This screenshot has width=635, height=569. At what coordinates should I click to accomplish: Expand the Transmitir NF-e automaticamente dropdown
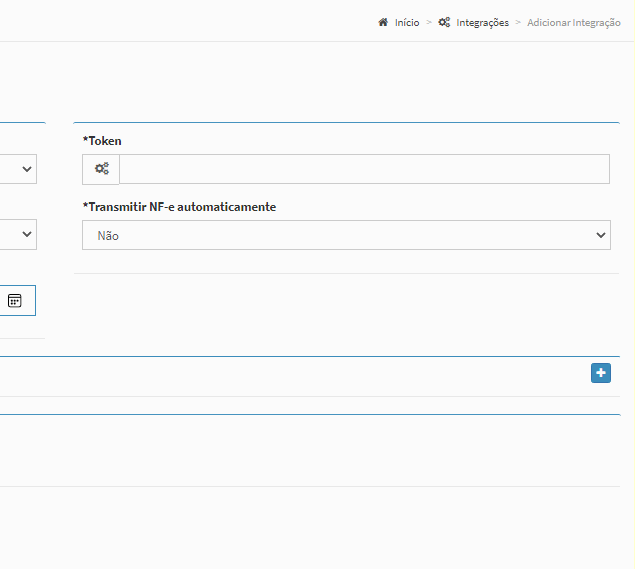(345, 235)
